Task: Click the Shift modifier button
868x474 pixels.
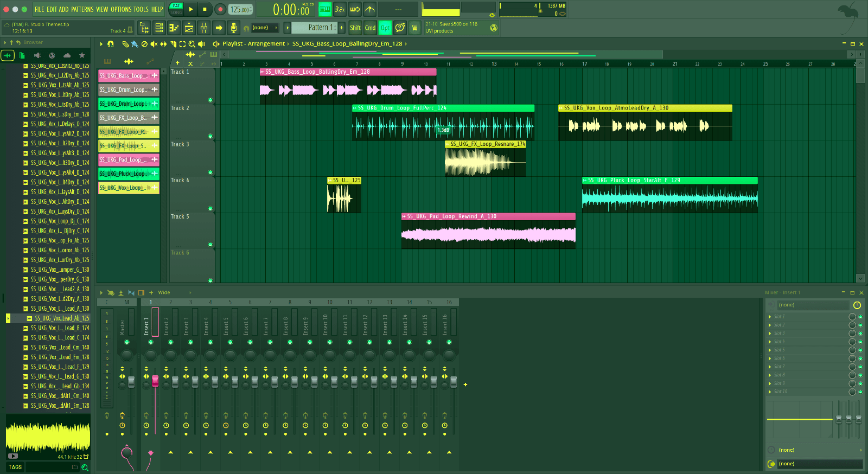Action: 355,28
